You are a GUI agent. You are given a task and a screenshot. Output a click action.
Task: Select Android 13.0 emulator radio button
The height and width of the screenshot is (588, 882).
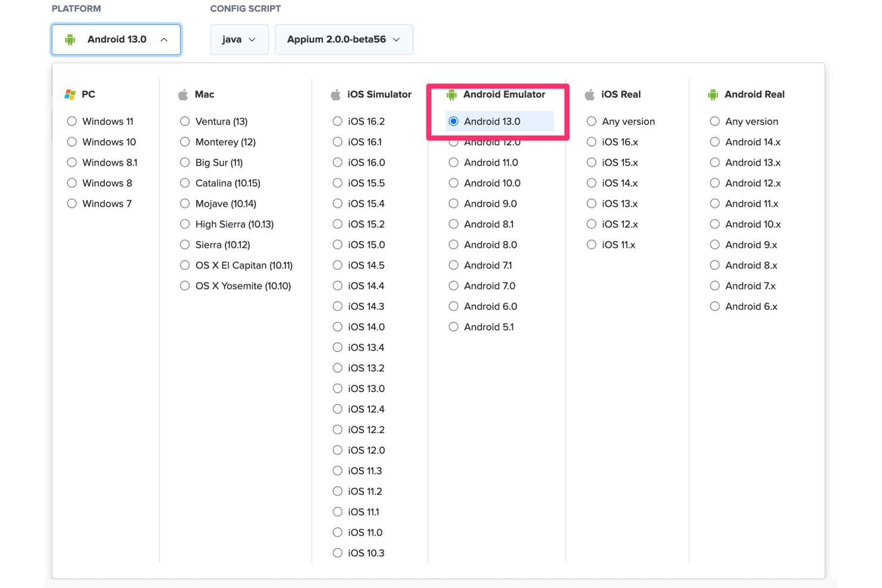click(x=454, y=121)
